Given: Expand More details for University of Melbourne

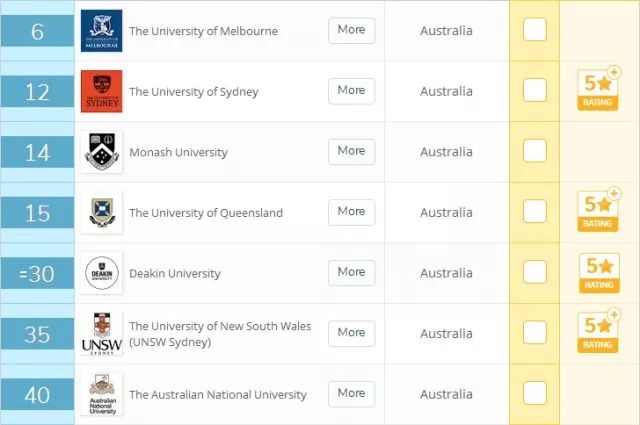Looking at the screenshot, I should tap(351, 30).
